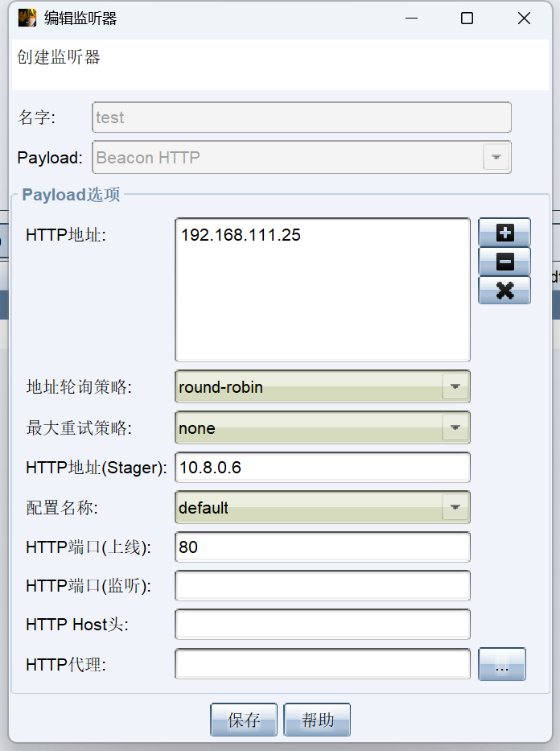Maximize the 编辑监听器 window
Viewport: 560px width, 751px height.
coord(467,19)
